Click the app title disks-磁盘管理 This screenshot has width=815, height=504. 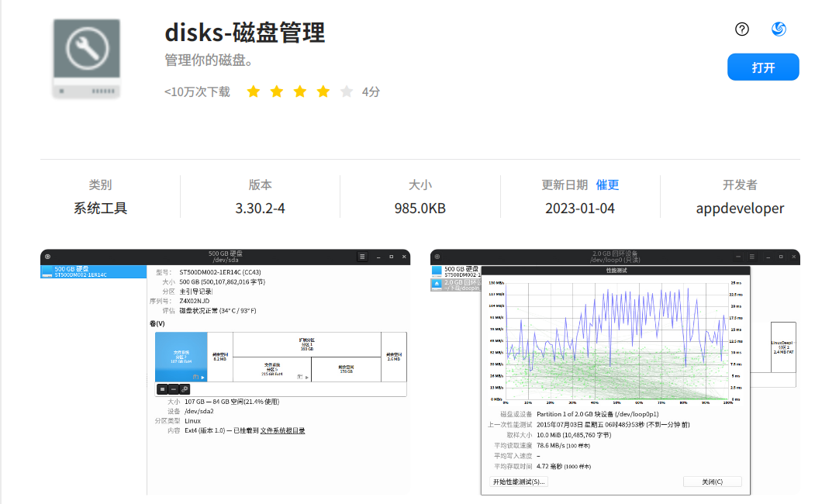tap(245, 33)
